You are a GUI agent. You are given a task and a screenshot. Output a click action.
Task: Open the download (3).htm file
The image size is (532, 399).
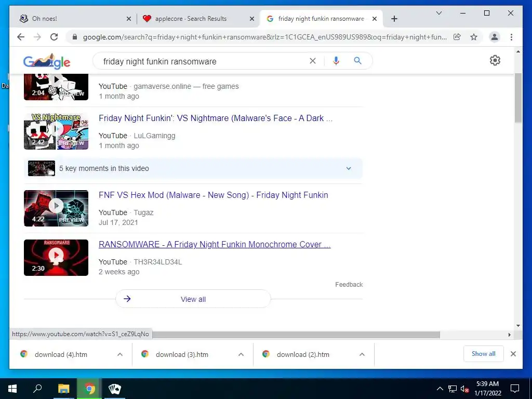182,354
